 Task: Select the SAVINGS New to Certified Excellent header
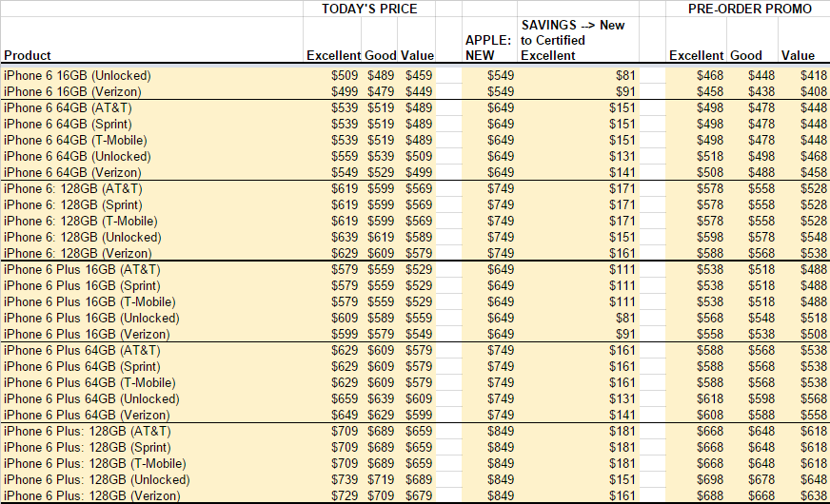pyautogui.click(x=573, y=40)
